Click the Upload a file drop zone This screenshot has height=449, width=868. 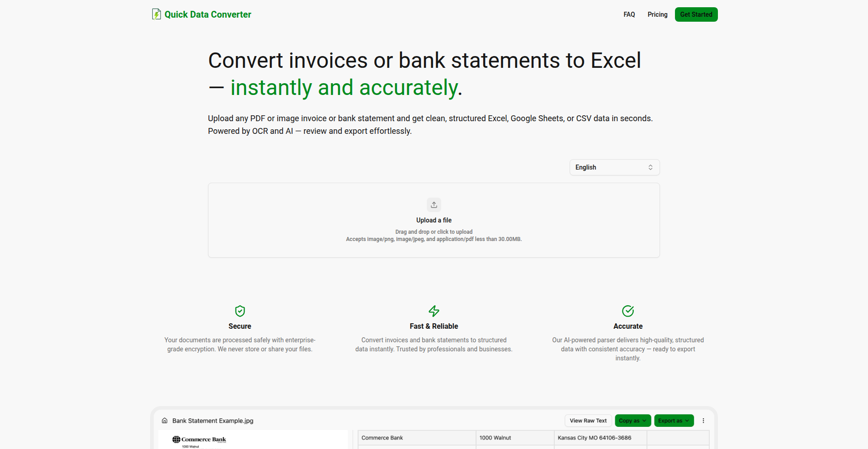(x=434, y=220)
